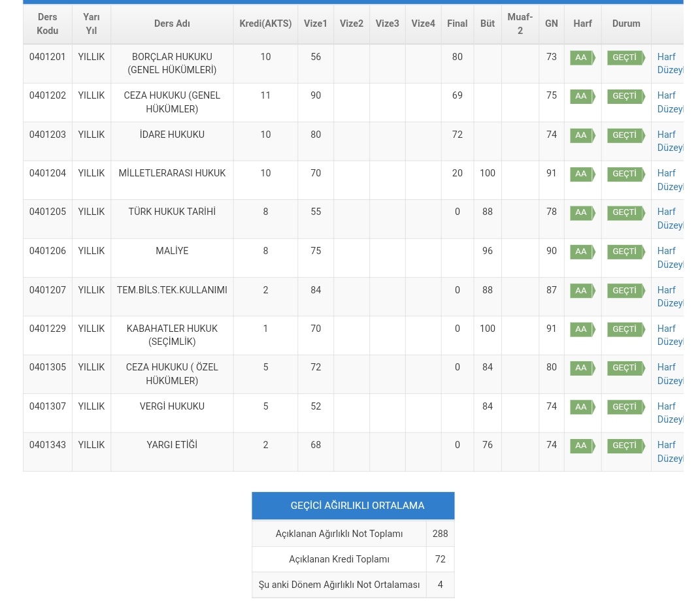Image resolution: width=700 pixels, height=601 pixels.
Task: Click the Yarı Yıl column header
Action: click(91, 24)
